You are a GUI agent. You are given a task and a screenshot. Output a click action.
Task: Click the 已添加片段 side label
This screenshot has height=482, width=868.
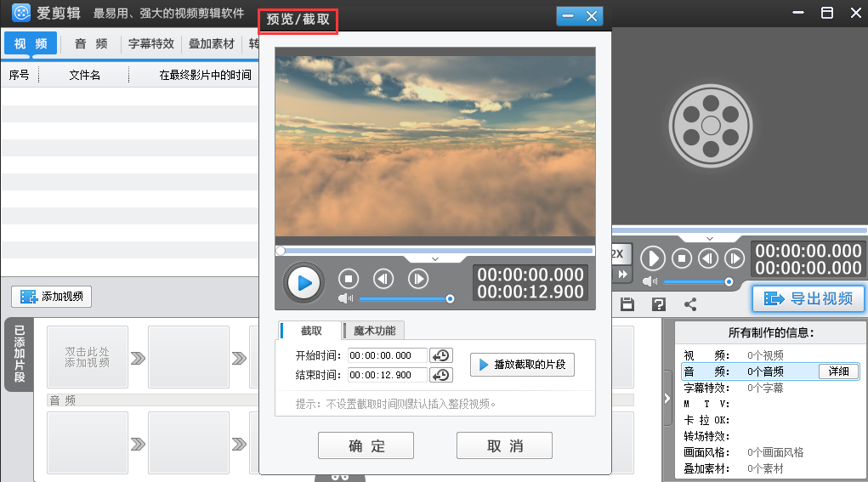[x=20, y=354]
